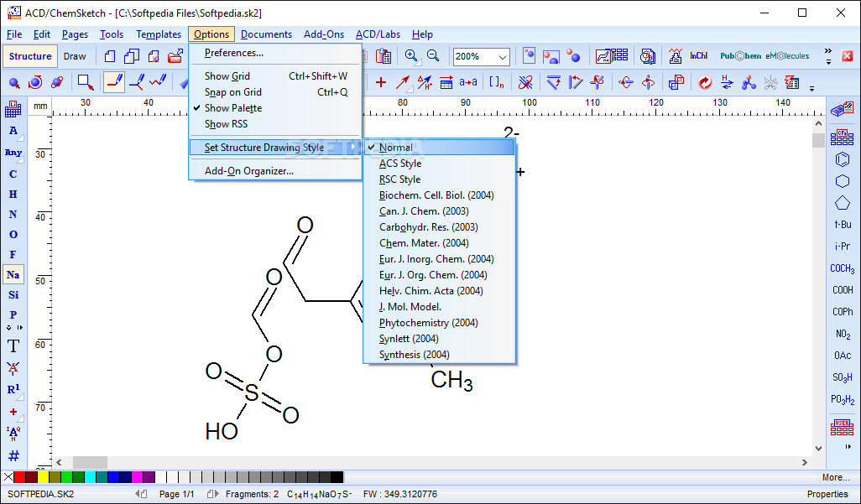
Task: Open the Table of Radicals icon
Action: pyautogui.click(x=842, y=137)
